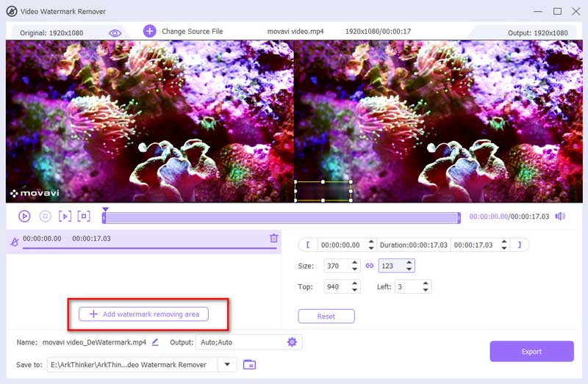Click the playhead marker on the timeline
Viewport: 588px width, 384px height.
(x=105, y=210)
